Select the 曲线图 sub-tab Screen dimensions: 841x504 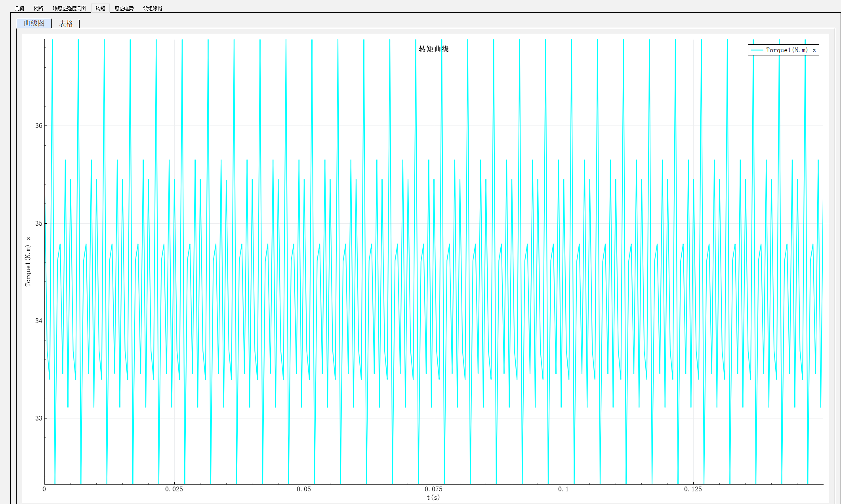click(34, 23)
